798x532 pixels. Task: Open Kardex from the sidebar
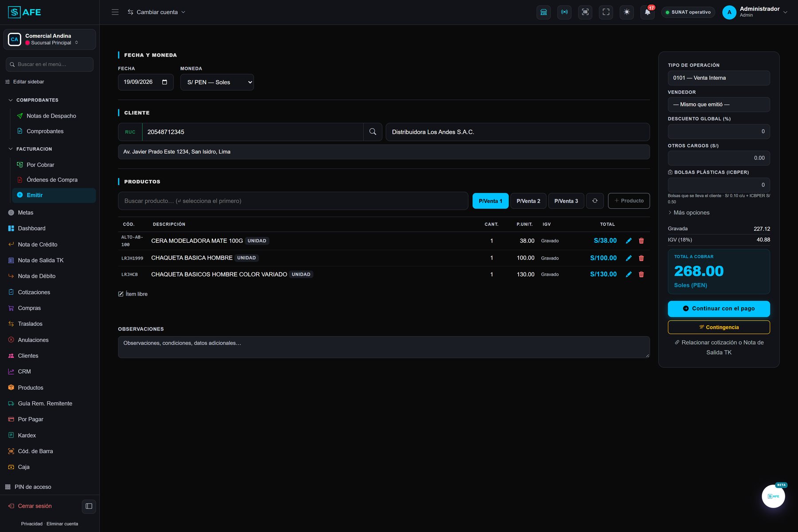pos(27,435)
